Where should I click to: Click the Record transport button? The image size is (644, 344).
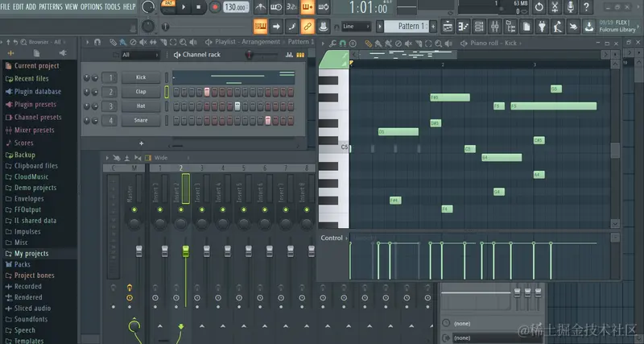214,7
